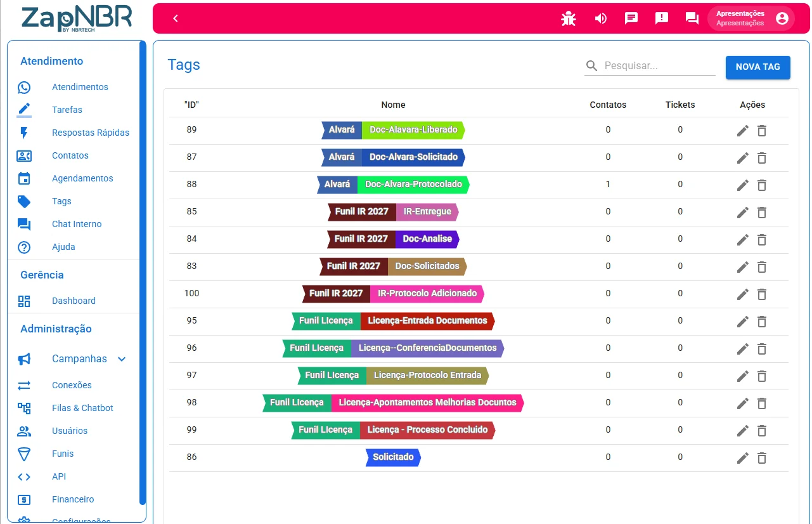This screenshot has width=812, height=524.
Task: Go to Contatos in the sidebar
Action: click(x=70, y=155)
